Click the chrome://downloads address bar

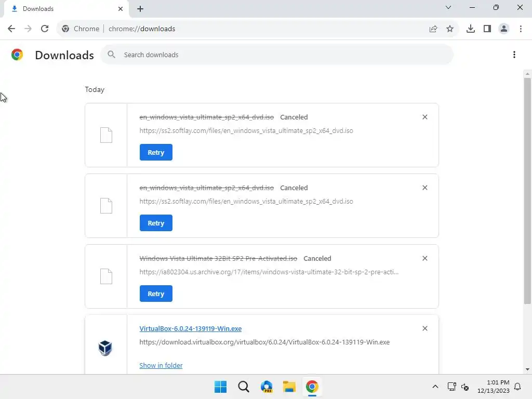[x=258, y=29]
